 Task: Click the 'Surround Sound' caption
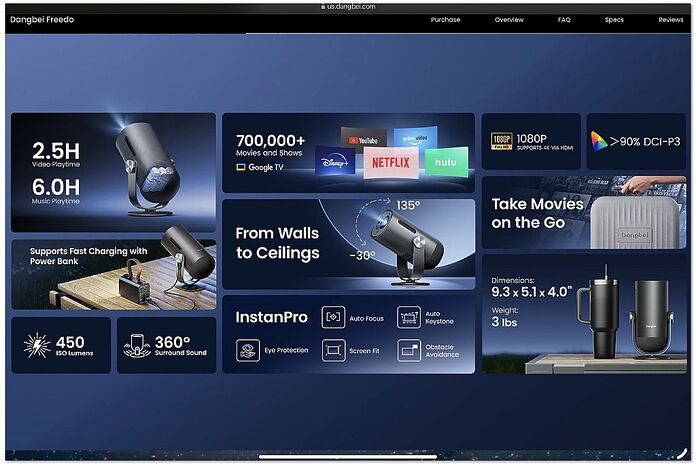click(181, 353)
